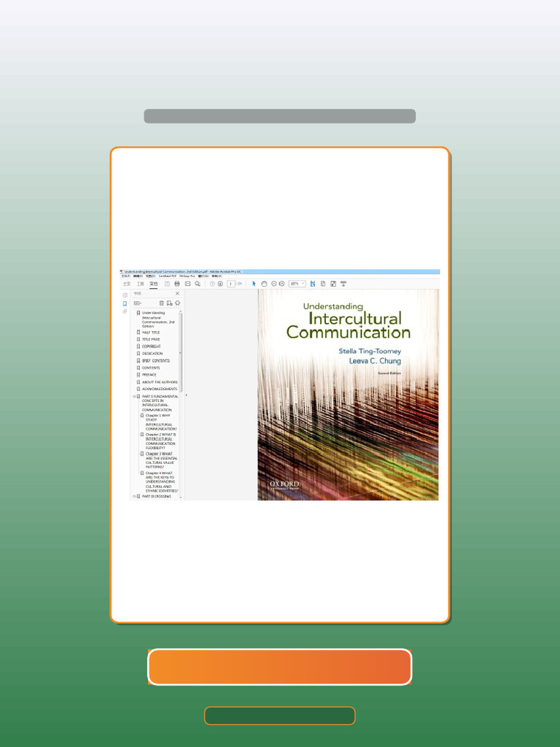560x747 pixels.
Task: Open the zoom percentage dropdown
Action: coord(297,284)
